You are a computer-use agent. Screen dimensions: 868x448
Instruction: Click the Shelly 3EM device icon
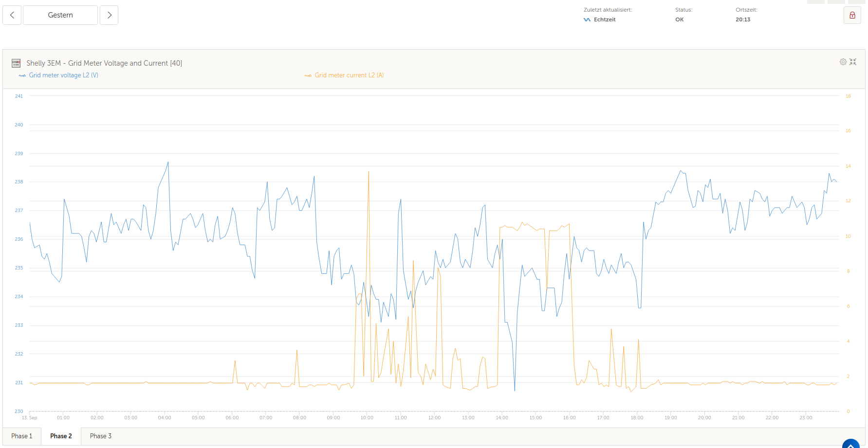(x=16, y=63)
